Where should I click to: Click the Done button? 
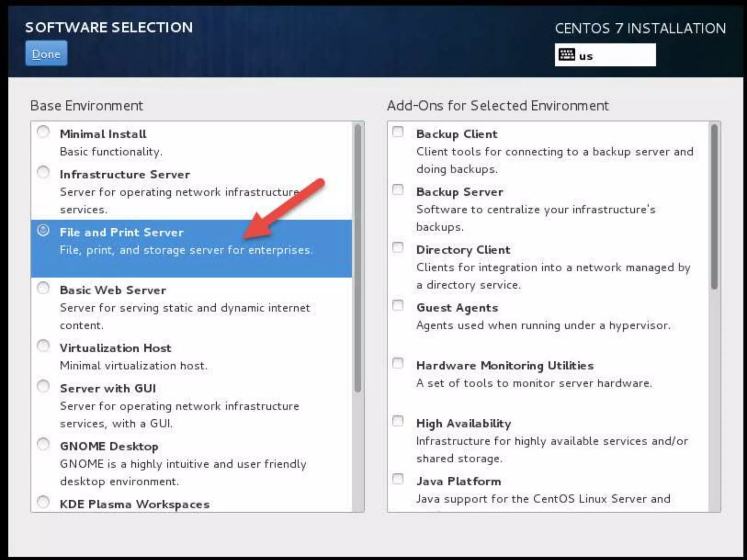click(46, 54)
